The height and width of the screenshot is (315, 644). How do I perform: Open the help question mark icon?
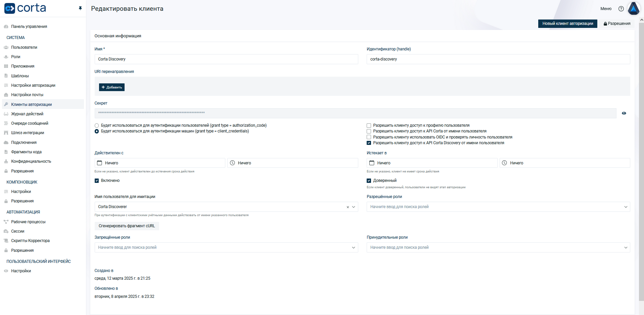pos(621,9)
